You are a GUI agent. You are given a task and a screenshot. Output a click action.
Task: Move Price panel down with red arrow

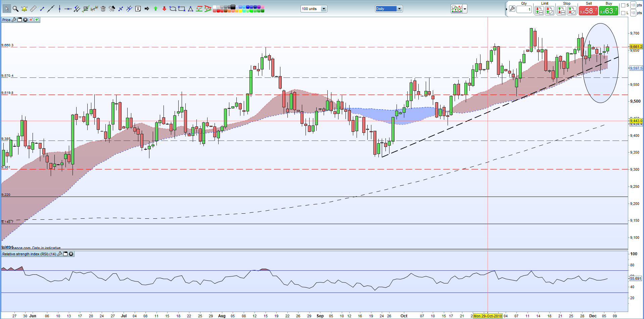click(31, 20)
